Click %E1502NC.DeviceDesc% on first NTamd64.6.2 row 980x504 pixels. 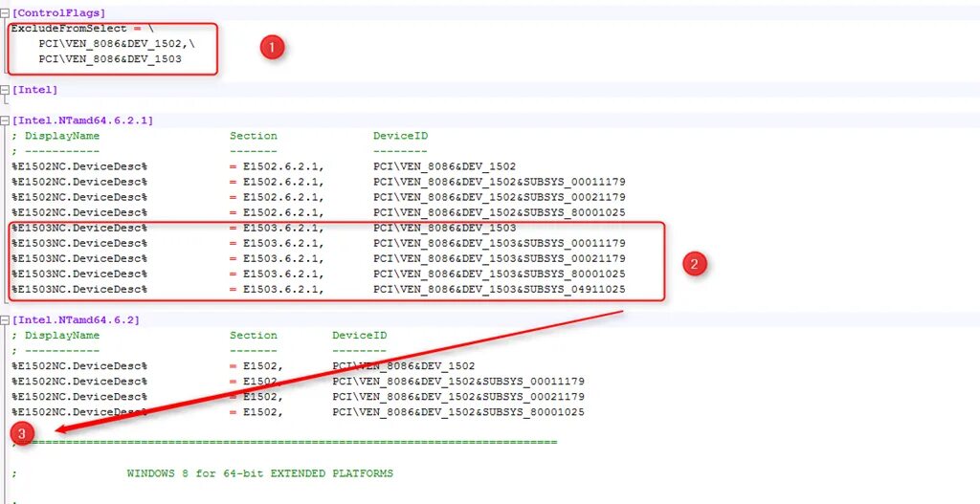coord(79,366)
